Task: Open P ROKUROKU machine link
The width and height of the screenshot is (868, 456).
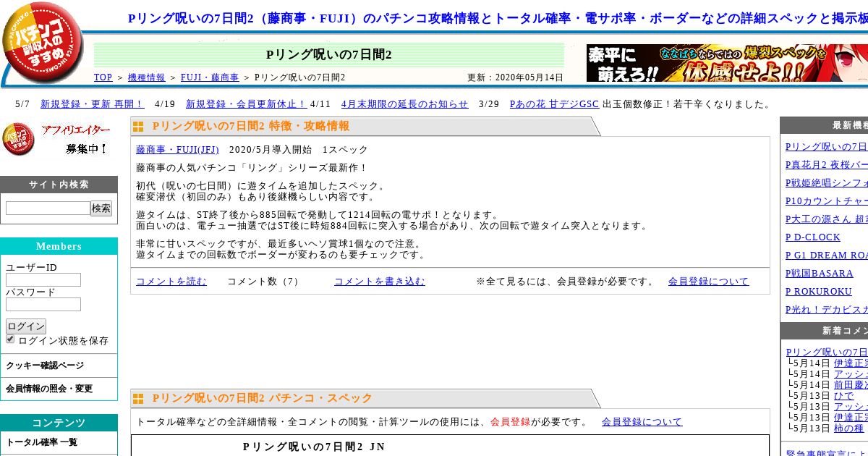Action: coord(819,292)
